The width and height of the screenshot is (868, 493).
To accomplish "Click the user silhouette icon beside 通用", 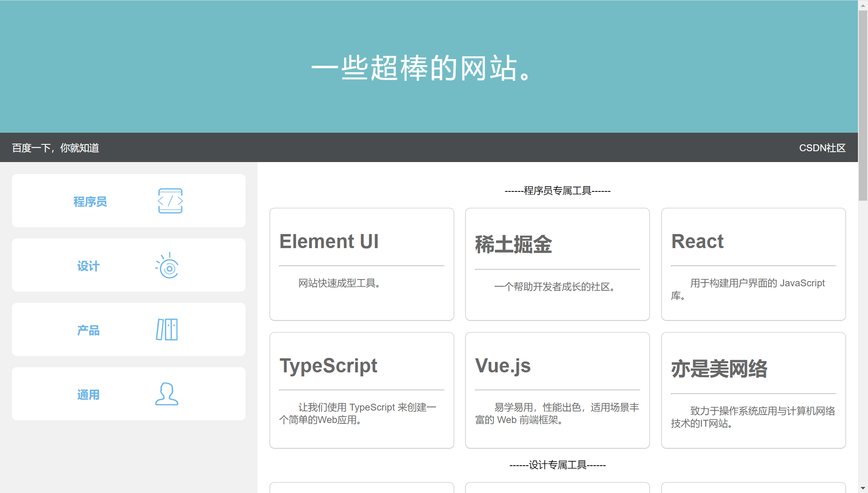I will pyautogui.click(x=167, y=394).
